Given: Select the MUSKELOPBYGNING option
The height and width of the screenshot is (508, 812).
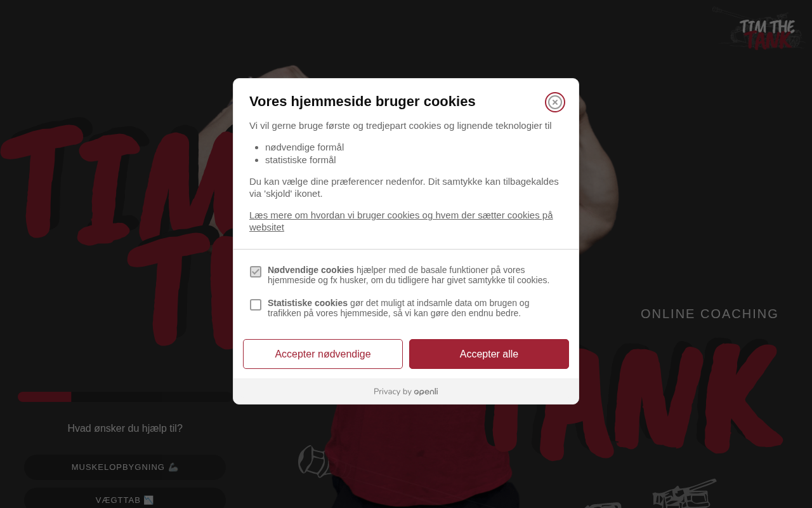Looking at the screenshot, I should [x=125, y=467].
